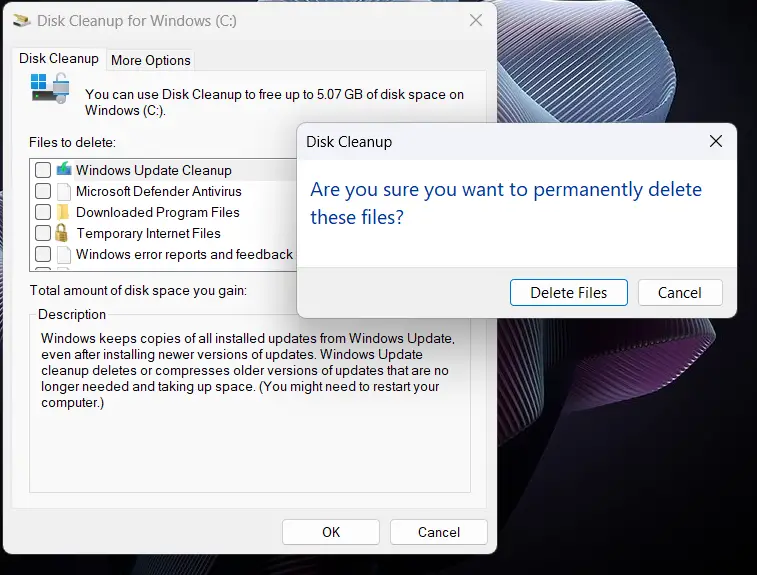The height and width of the screenshot is (575, 757).
Task: Check the Microsoft Defender Antivirus checkbox
Action: coord(43,191)
